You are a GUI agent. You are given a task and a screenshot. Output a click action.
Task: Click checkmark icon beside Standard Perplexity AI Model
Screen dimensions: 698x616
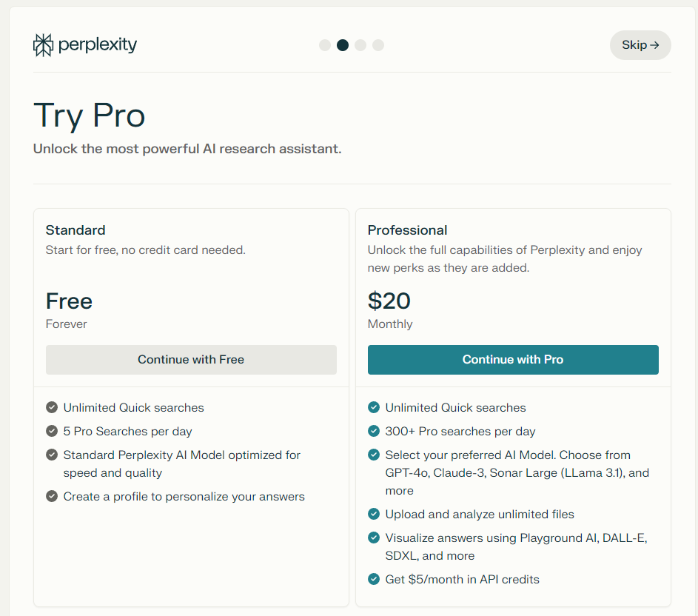coord(52,455)
